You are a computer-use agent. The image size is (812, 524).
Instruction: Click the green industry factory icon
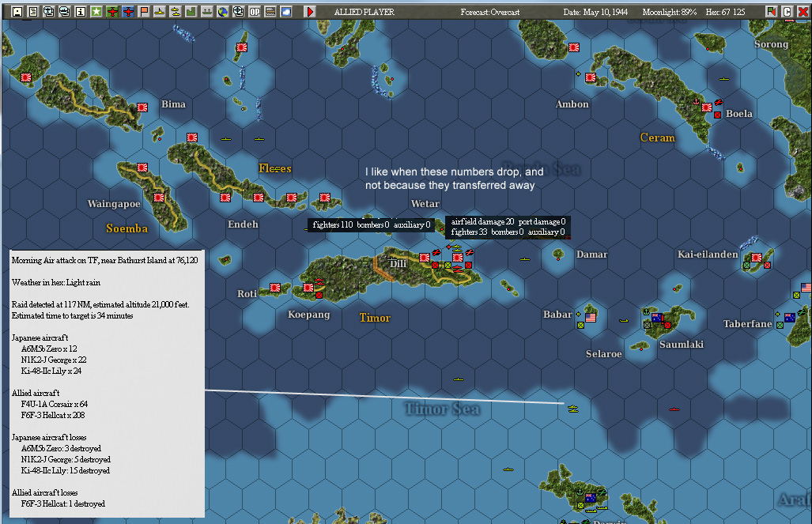pyautogui.click(x=191, y=11)
